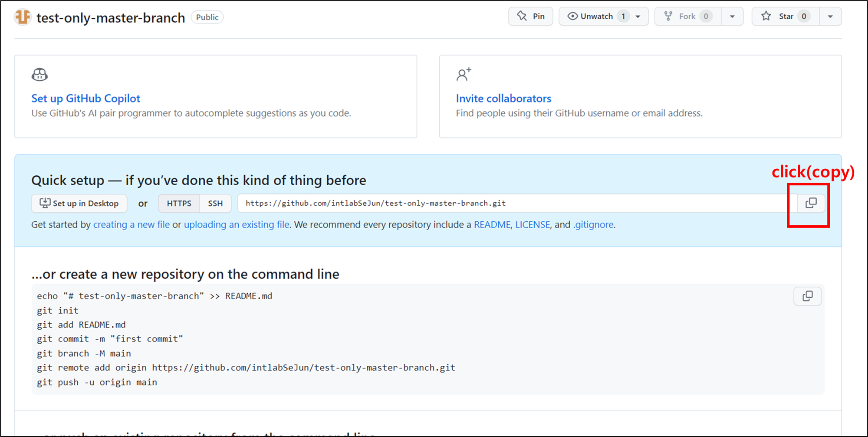
Task: Open the Star lists dropdown arrow
Action: pos(830,16)
